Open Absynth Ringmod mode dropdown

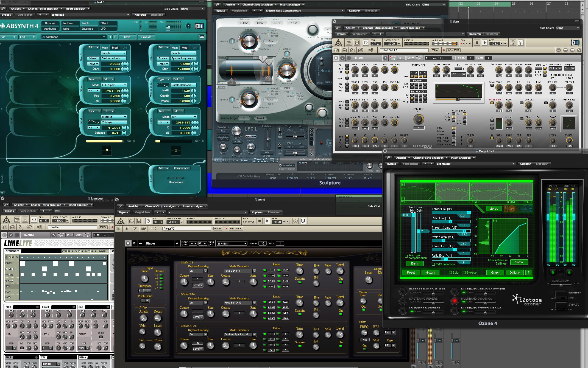(x=114, y=117)
